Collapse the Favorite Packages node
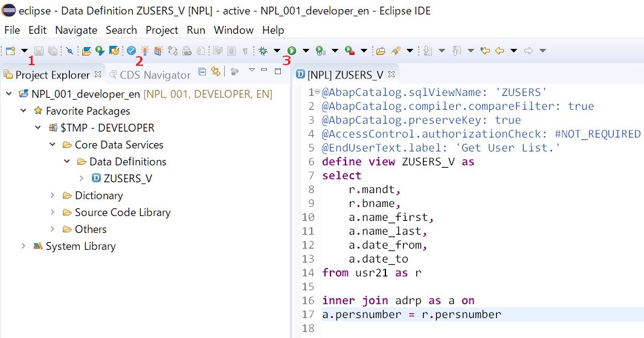The width and height of the screenshot is (644, 338). click(x=24, y=110)
